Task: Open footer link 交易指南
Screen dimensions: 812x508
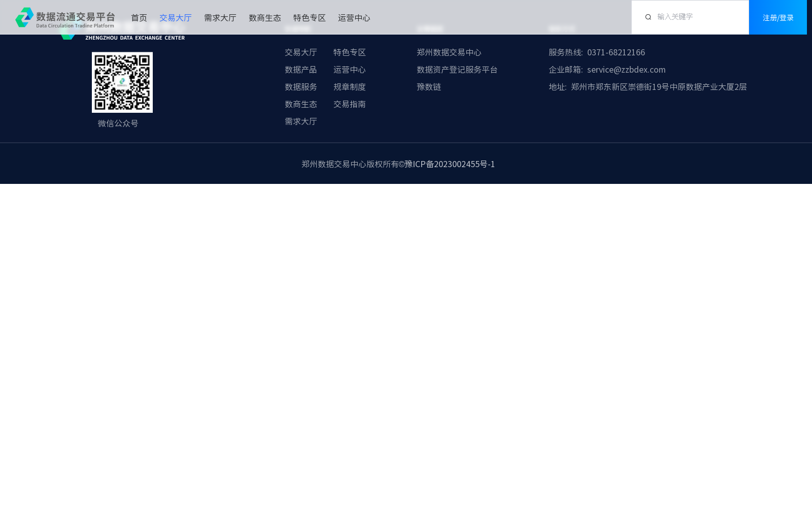Action: [350, 104]
